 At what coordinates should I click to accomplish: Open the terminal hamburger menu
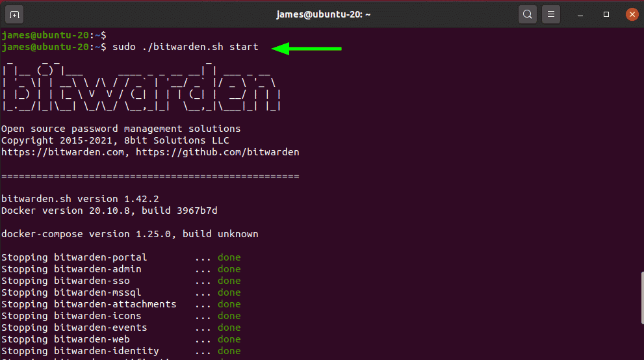pyautogui.click(x=551, y=15)
